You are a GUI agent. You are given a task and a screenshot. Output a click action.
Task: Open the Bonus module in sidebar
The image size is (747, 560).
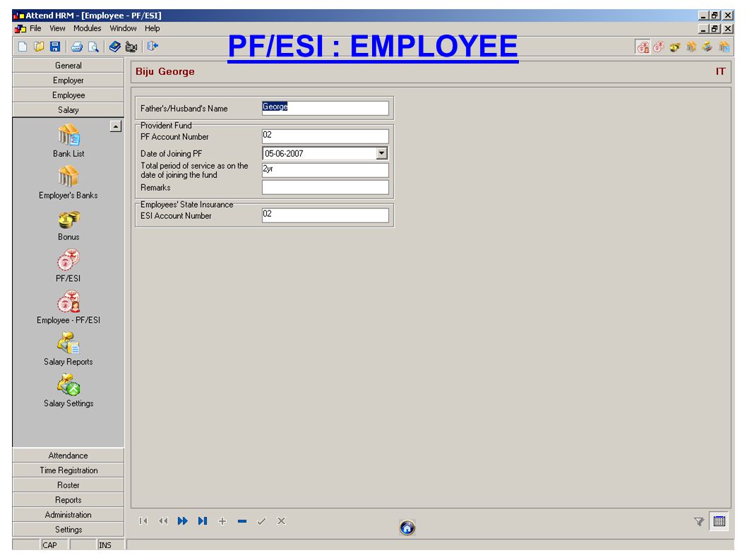click(x=68, y=225)
